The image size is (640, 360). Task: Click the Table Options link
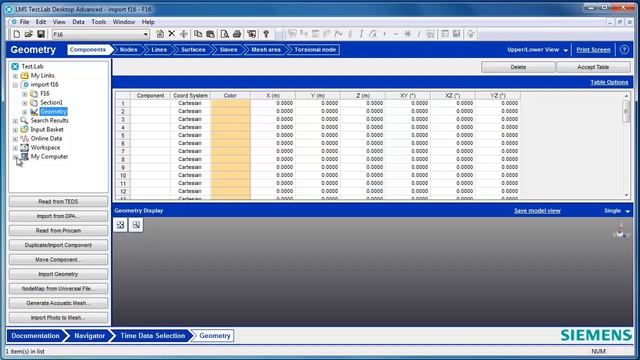[609, 82]
